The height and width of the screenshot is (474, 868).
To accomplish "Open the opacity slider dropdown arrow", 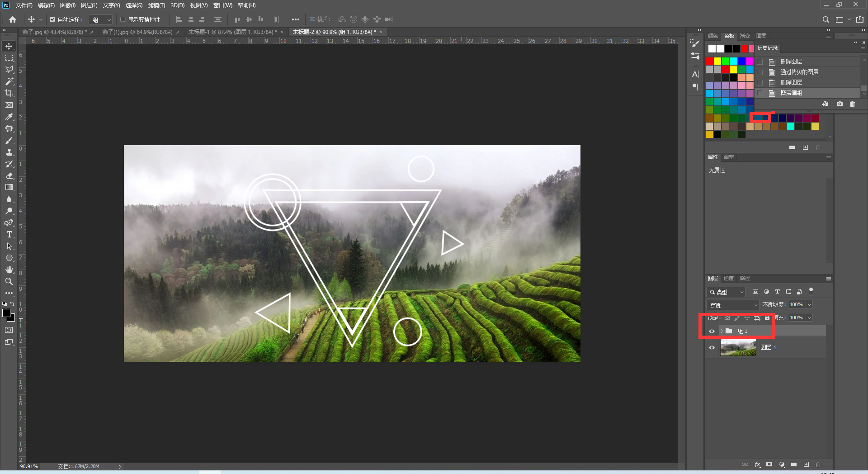I will 809,305.
